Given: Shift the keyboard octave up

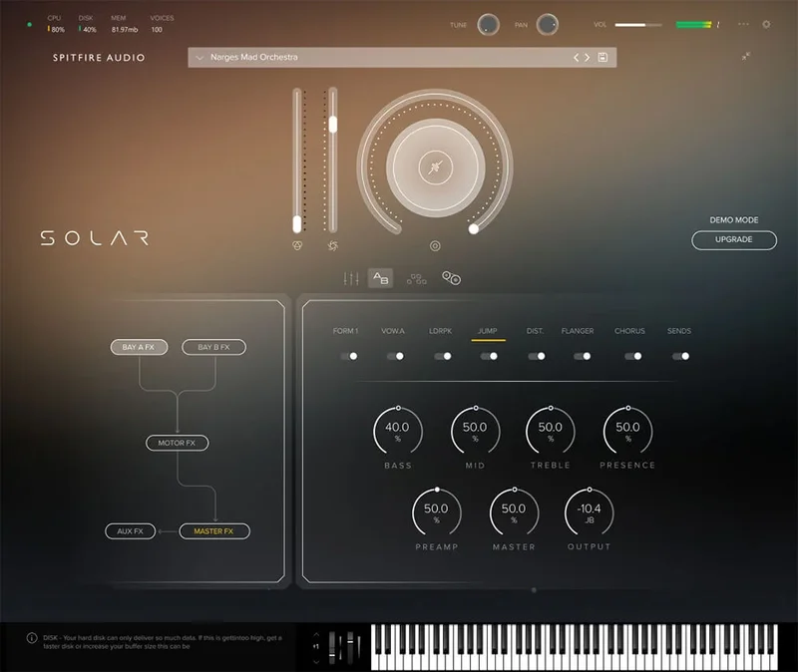Looking at the screenshot, I should click(x=316, y=634).
